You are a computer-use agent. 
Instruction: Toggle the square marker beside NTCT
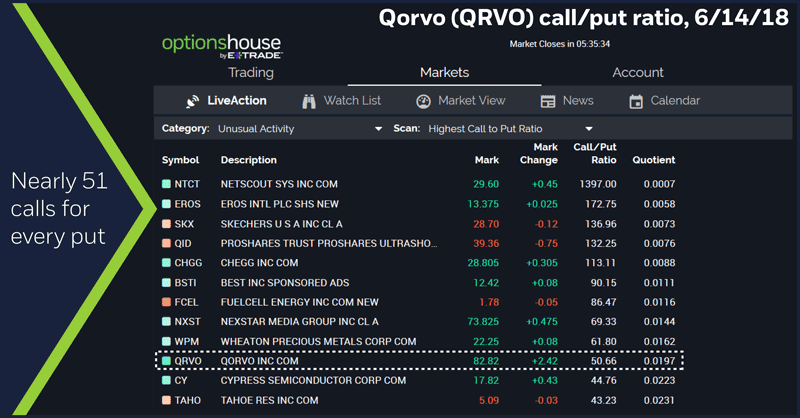(x=166, y=184)
